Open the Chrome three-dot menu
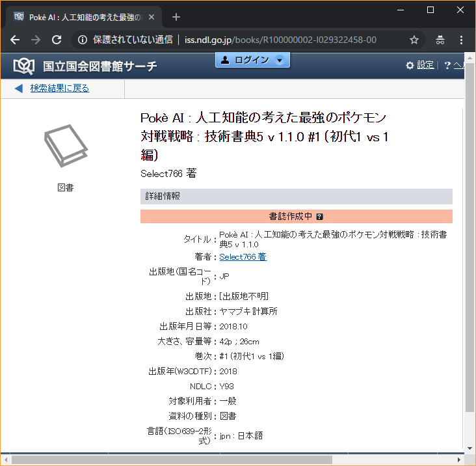The image size is (476, 466). click(x=461, y=40)
